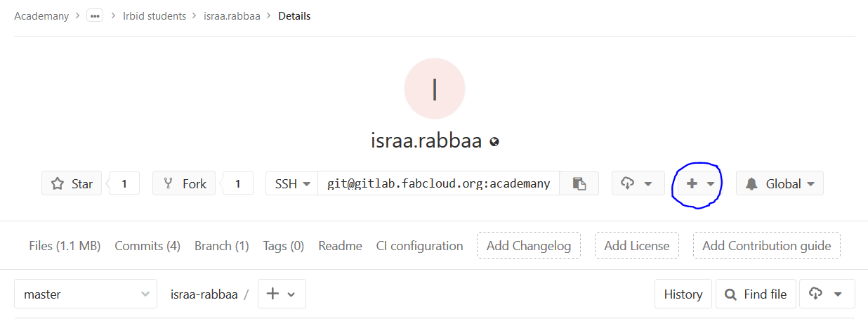Open the Commits (4) tab
The image size is (868, 319).
tap(147, 245)
